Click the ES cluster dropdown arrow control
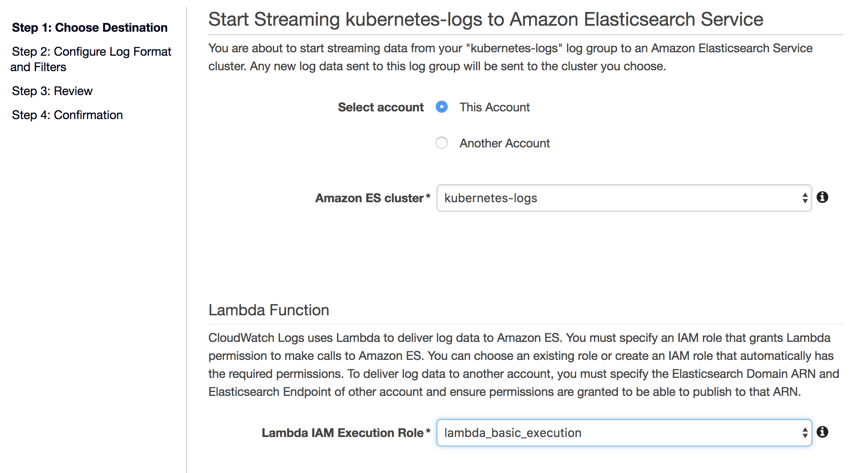Viewport: 868px width, 473px height. pos(805,198)
